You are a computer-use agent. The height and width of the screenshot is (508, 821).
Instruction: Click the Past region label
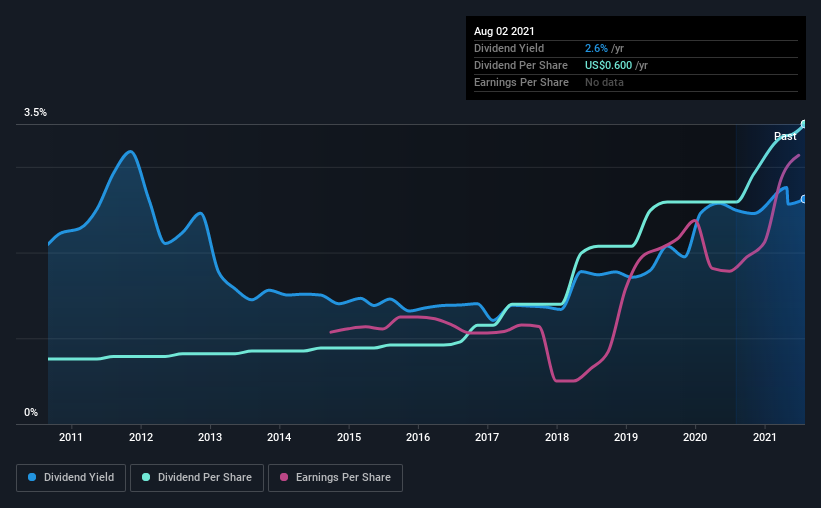coord(785,136)
